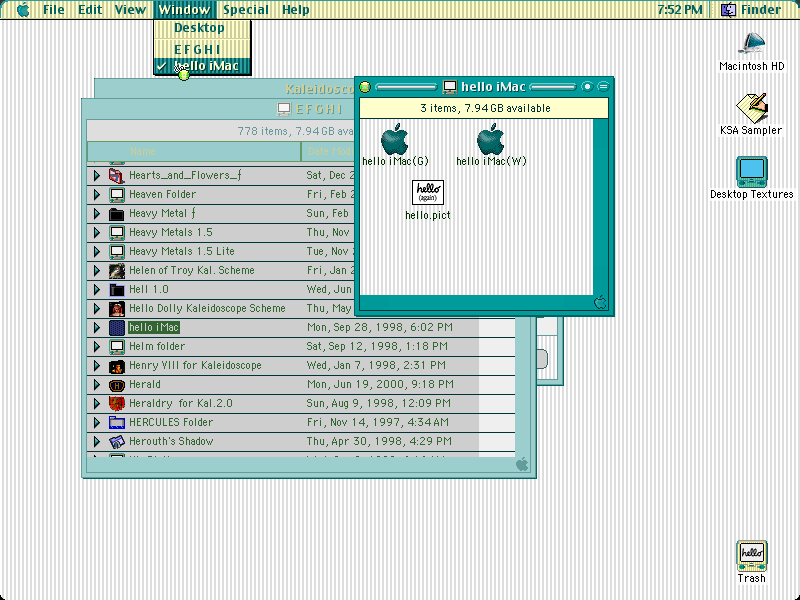Select the hello.pict file icon
Viewport: 800px width, 600px height.
coord(428,192)
